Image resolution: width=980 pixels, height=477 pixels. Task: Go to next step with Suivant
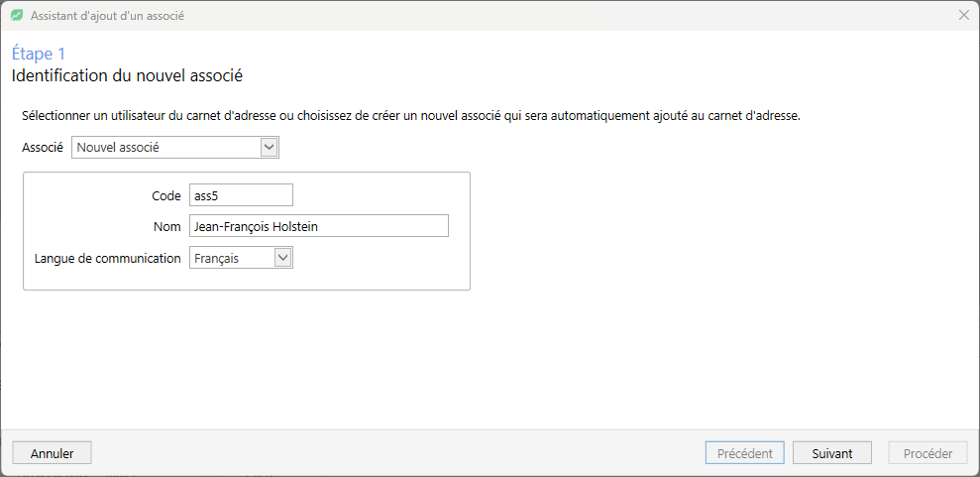point(832,453)
